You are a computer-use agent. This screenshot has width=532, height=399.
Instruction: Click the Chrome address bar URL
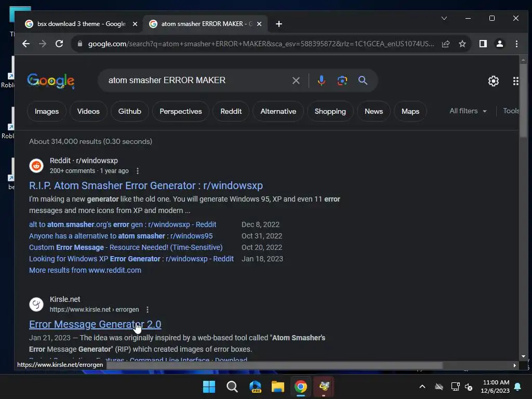(261, 44)
